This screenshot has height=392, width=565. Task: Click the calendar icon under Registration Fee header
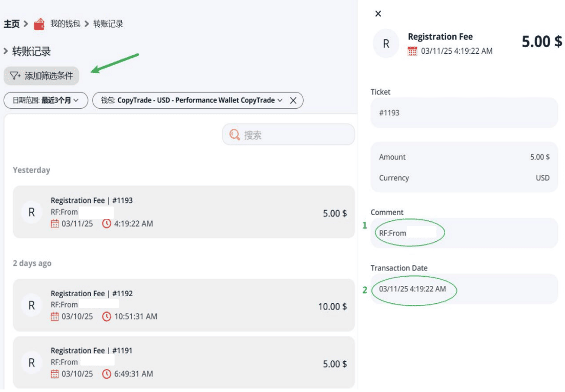click(x=412, y=51)
